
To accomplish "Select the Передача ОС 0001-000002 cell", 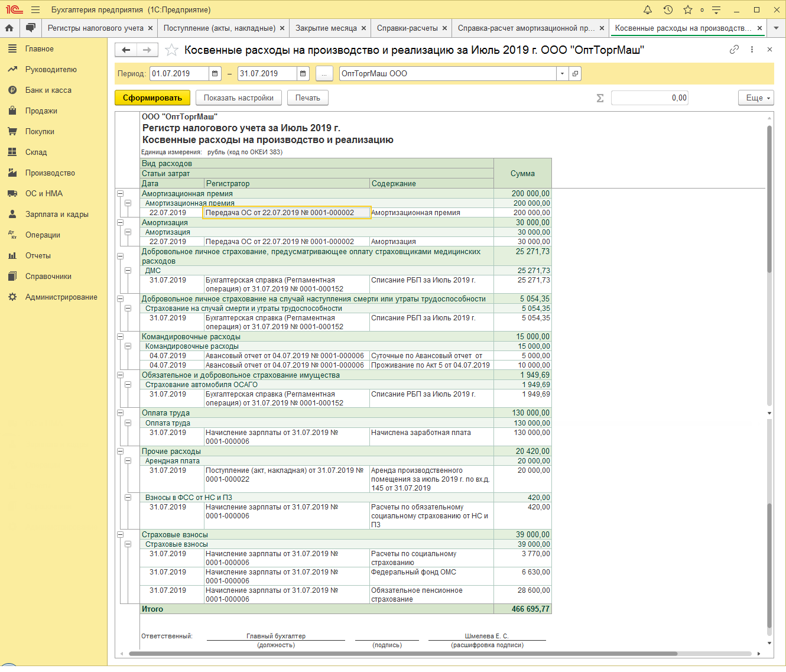I will pyautogui.click(x=287, y=213).
